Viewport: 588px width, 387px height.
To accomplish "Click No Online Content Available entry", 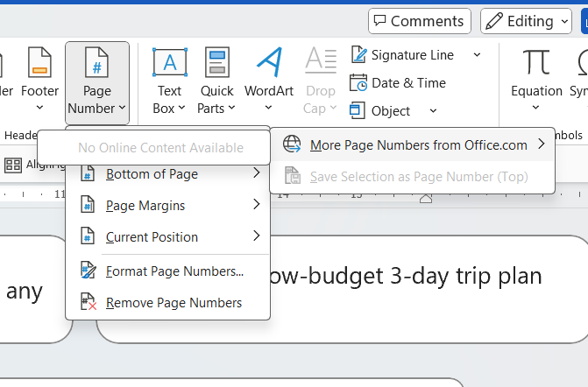I will tap(153, 148).
